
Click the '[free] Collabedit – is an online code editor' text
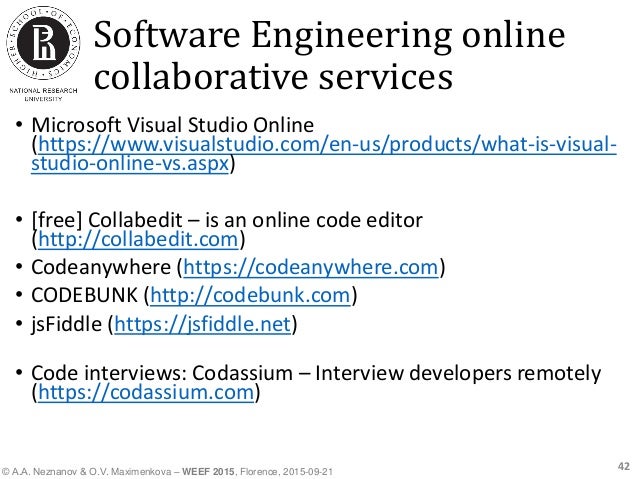coord(227,220)
